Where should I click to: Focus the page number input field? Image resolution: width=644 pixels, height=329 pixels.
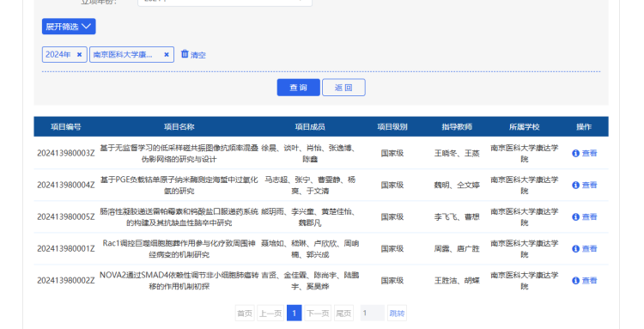coord(373,314)
